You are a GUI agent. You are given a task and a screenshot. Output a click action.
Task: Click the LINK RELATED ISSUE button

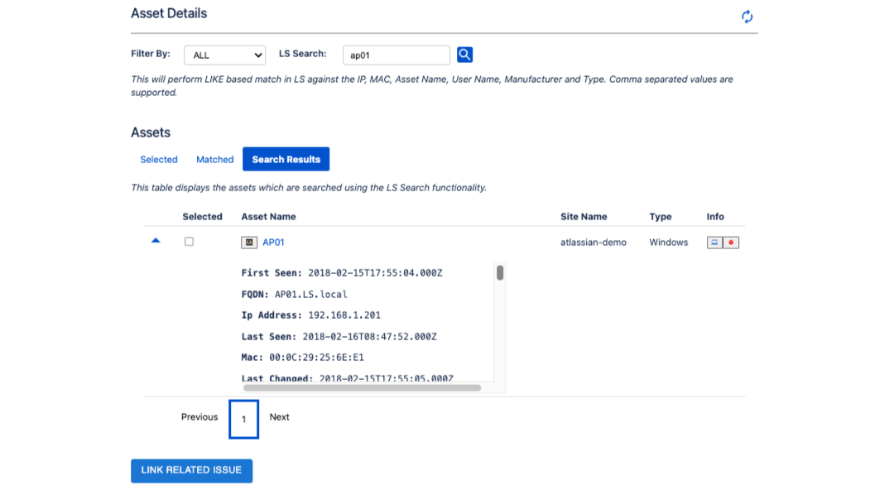click(x=191, y=471)
